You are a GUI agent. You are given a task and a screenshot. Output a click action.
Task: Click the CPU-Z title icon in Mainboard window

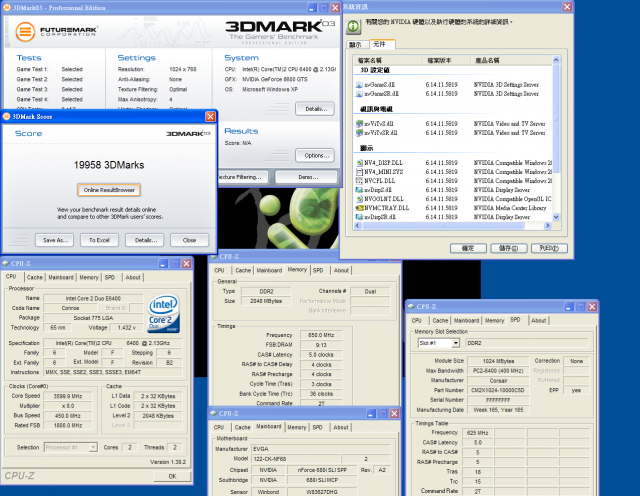point(213,414)
